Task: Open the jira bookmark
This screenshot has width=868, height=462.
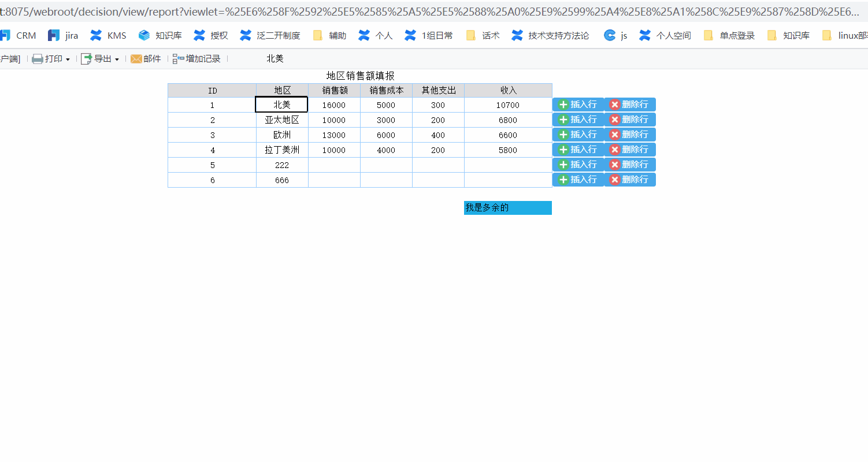Action: [63, 35]
